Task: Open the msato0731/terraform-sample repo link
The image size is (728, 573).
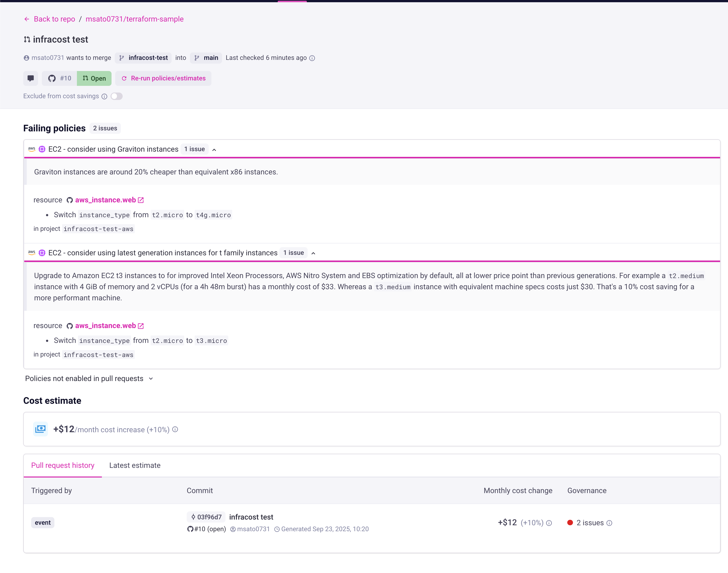Action: click(135, 19)
